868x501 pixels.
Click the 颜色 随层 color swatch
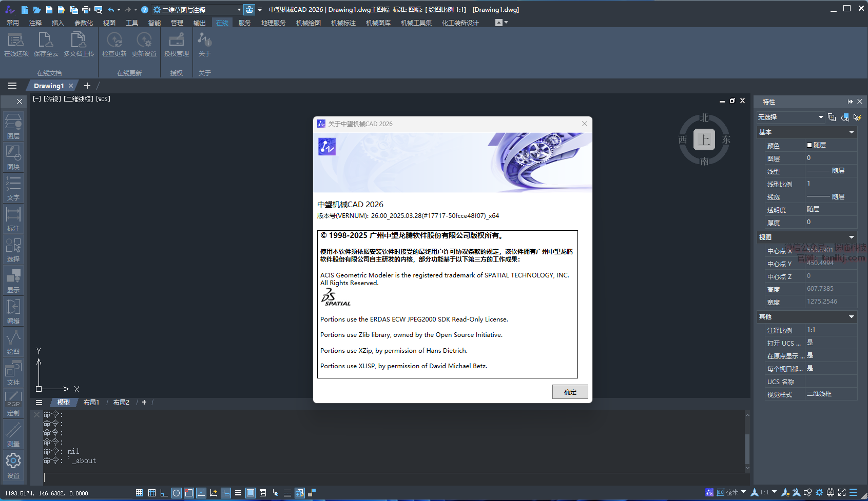[809, 145]
